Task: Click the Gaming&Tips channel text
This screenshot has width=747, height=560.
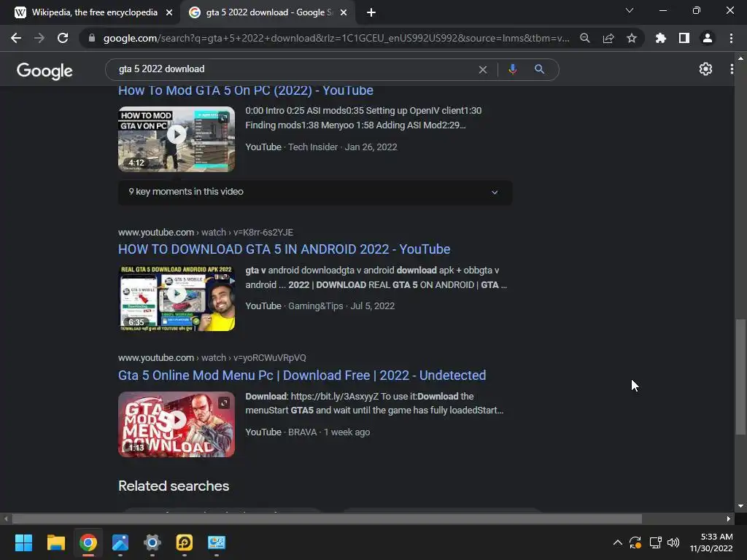Action: [315, 306]
